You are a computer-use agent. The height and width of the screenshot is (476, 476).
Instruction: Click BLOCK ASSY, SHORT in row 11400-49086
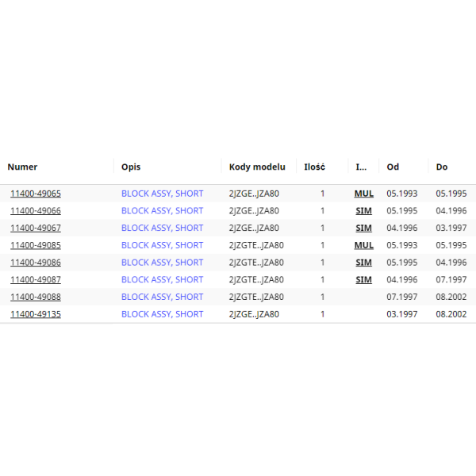pos(162,263)
